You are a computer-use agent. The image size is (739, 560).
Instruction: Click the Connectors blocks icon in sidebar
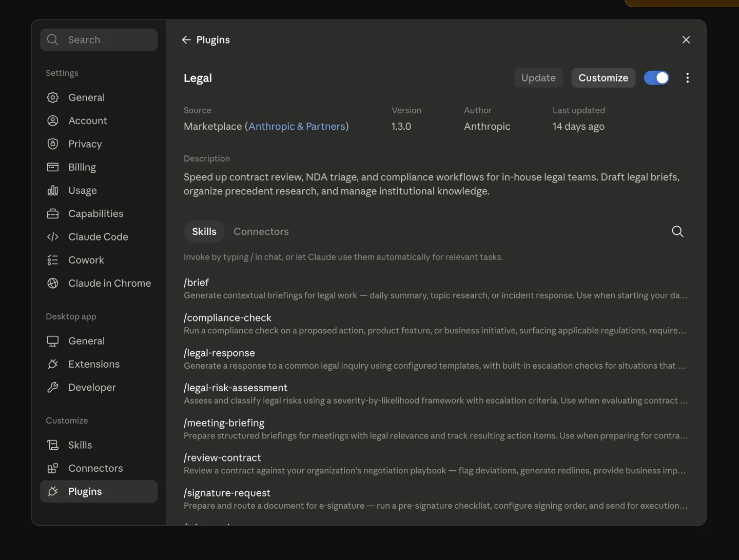(x=52, y=468)
